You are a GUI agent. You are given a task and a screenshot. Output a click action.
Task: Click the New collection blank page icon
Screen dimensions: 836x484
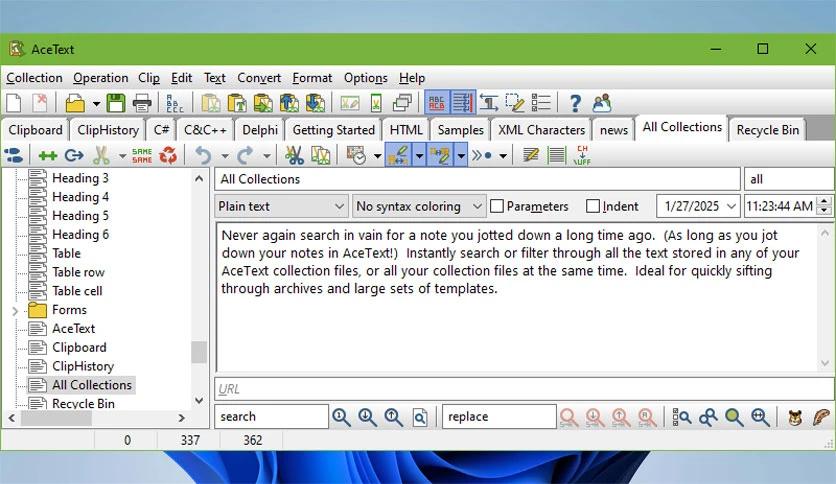pos(13,103)
